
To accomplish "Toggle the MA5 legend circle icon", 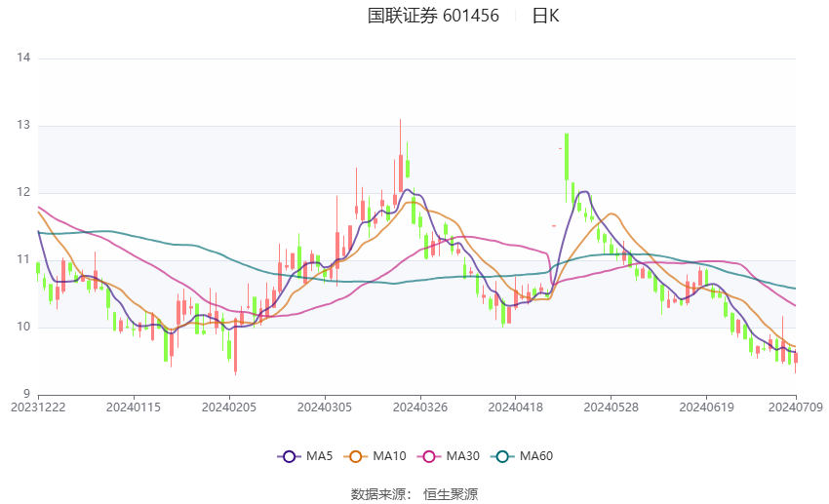I will 289,456.
